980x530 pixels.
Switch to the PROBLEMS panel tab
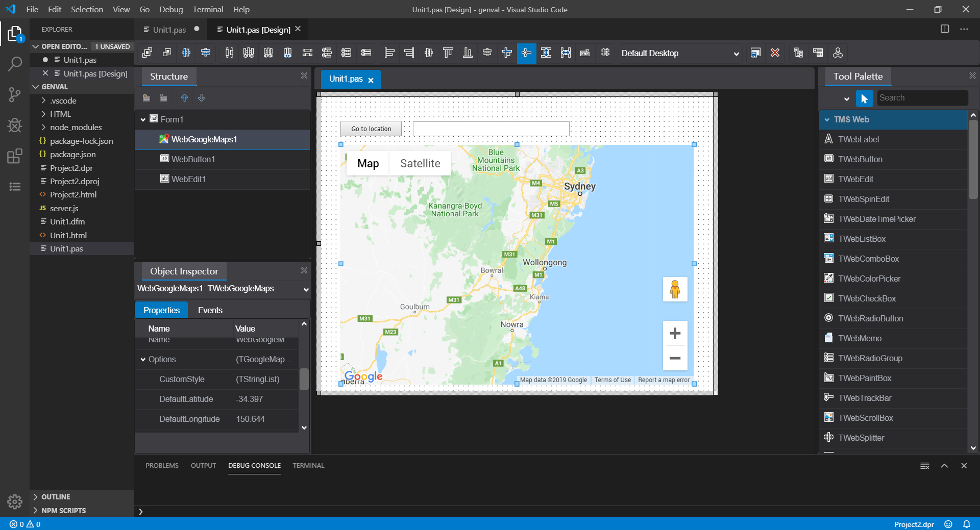(x=162, y=465)
